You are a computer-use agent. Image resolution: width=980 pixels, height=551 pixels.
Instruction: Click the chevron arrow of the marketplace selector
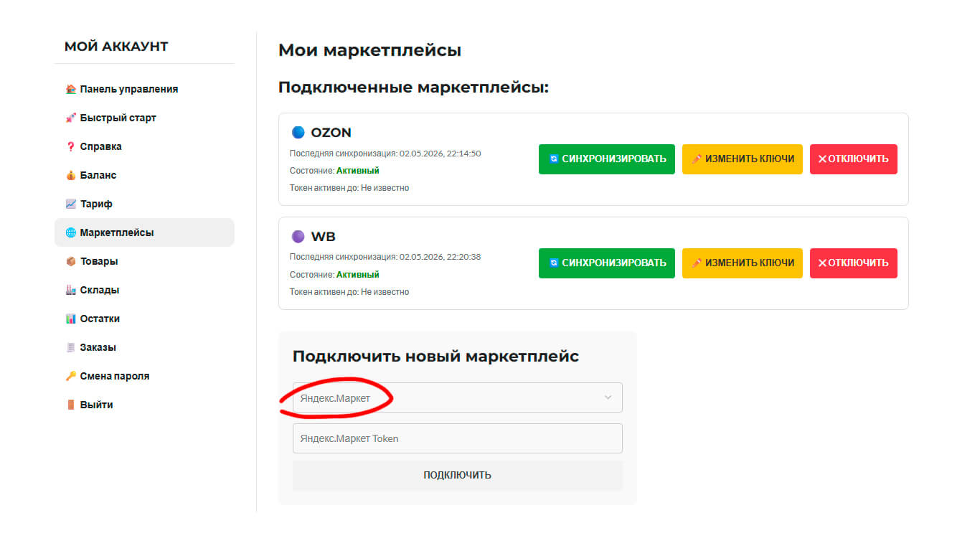[x=608, y=397]
